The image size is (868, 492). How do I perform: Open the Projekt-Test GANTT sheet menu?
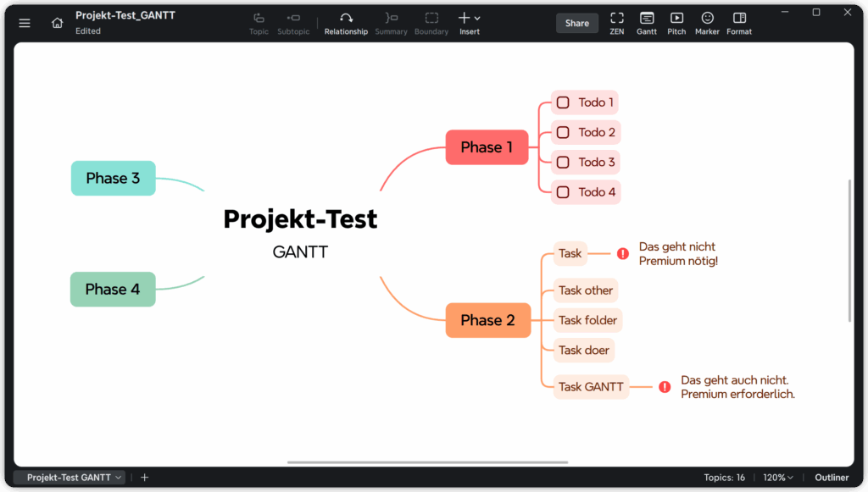click(118, 478)
